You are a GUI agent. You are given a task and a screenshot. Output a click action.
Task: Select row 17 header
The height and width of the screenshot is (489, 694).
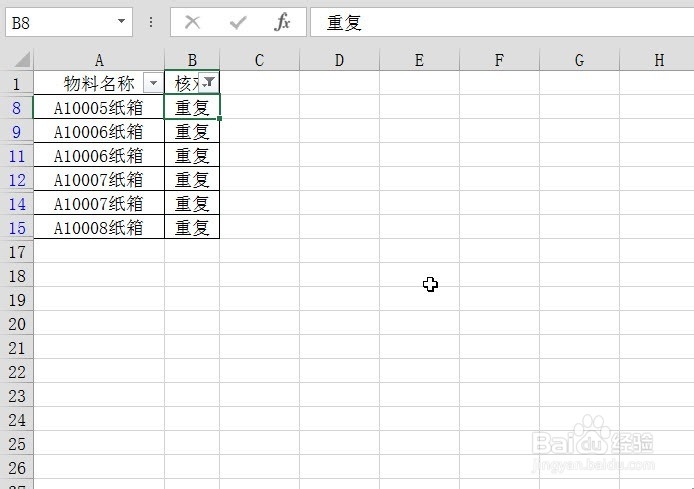pyautogui.click(x=17, y=252)
